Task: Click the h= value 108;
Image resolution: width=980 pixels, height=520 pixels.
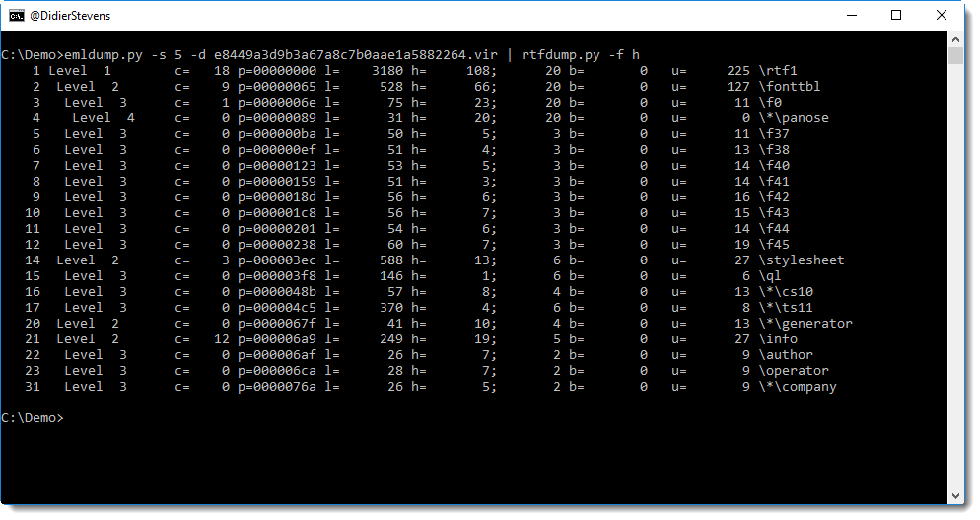Action: [482, 71]
